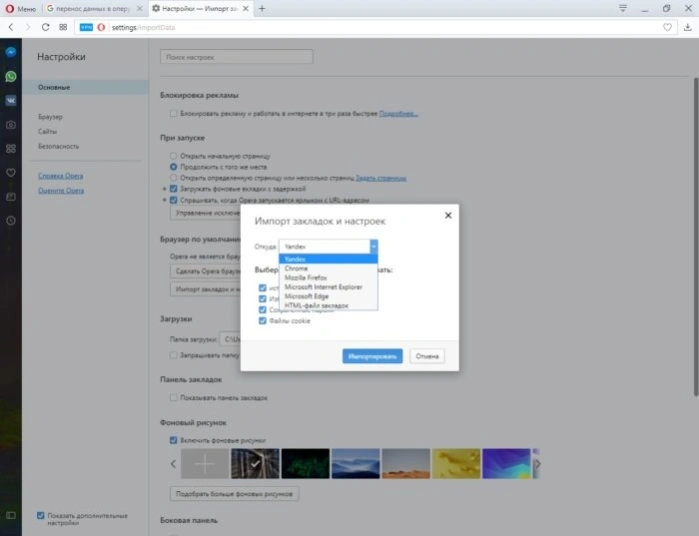Toggle Показать дополнительные настройки checkbox

click(x=41, y=515)
